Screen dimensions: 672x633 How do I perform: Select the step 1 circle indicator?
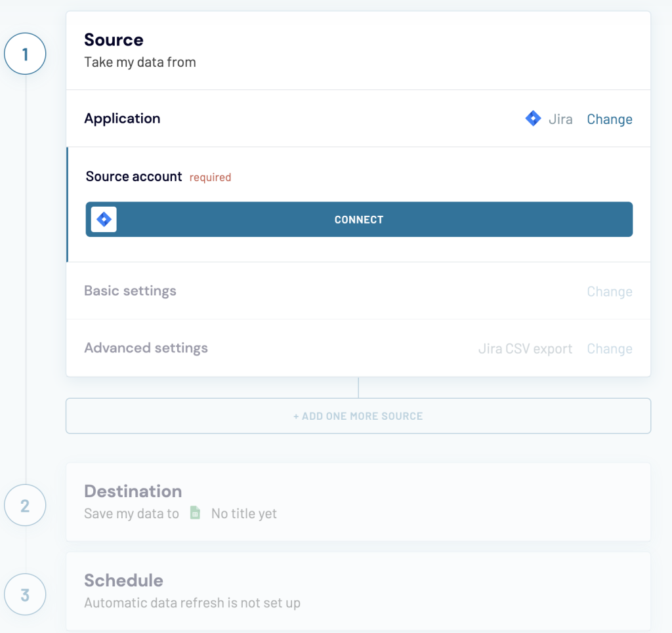(x=25, y=53)
